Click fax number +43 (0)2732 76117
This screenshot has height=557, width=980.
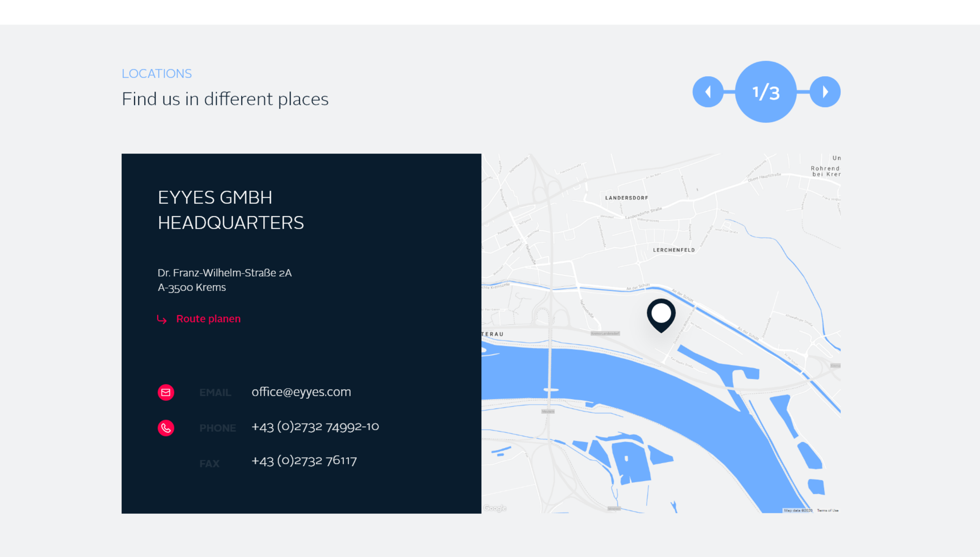pos(304,460)
